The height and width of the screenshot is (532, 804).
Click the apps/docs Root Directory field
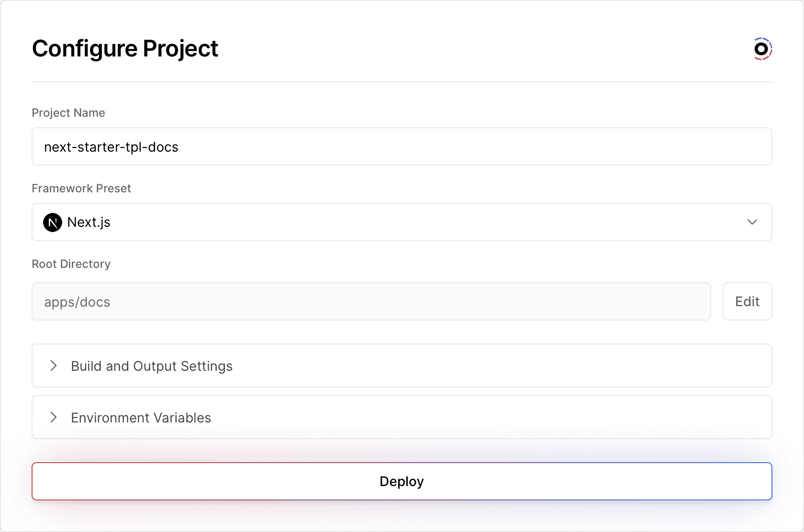tap(371, 302)
